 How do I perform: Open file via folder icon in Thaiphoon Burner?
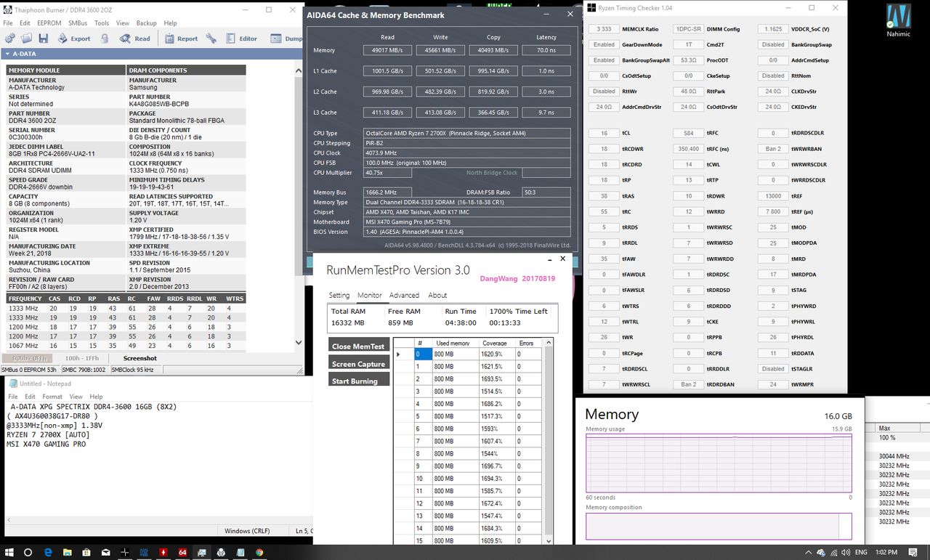pos(26,38)
